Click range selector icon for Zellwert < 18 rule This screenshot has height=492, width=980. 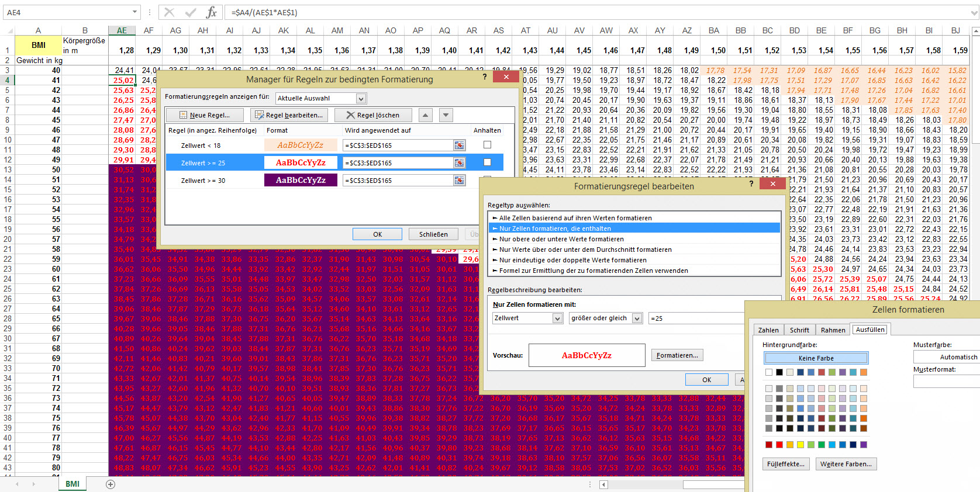460,145
